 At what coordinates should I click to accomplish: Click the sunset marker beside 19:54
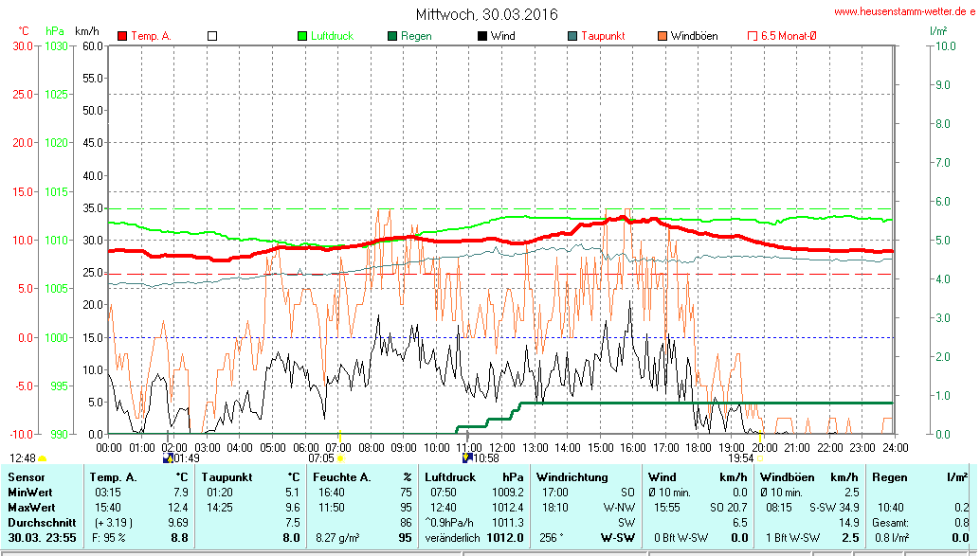(x=760, y=458)
